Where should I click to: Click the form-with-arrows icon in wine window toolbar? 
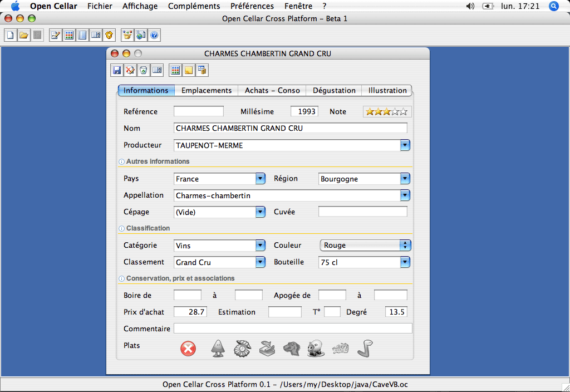click(157, 70)
